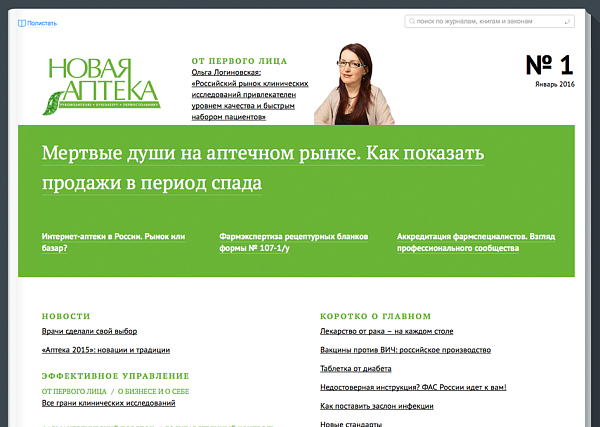Click the magnifier icon in the search box
The image size is (600, 427).
click(x=412, y=21)
